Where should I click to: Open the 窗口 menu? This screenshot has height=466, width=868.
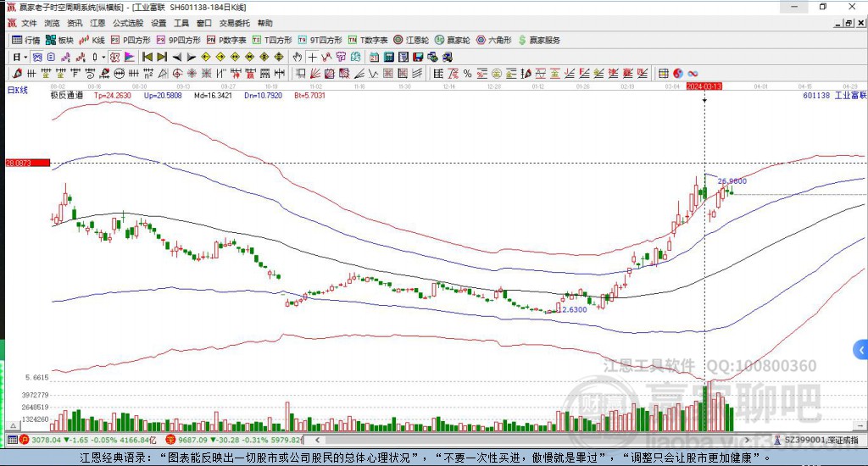(204, 23)
